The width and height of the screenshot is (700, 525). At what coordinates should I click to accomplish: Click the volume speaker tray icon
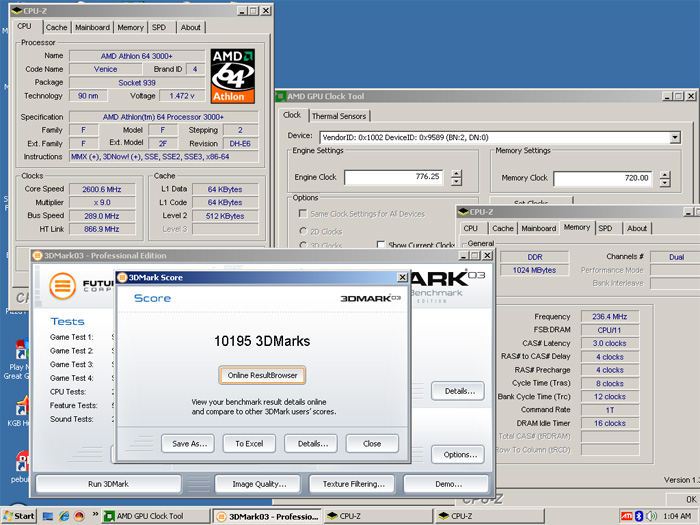point(651,516)
